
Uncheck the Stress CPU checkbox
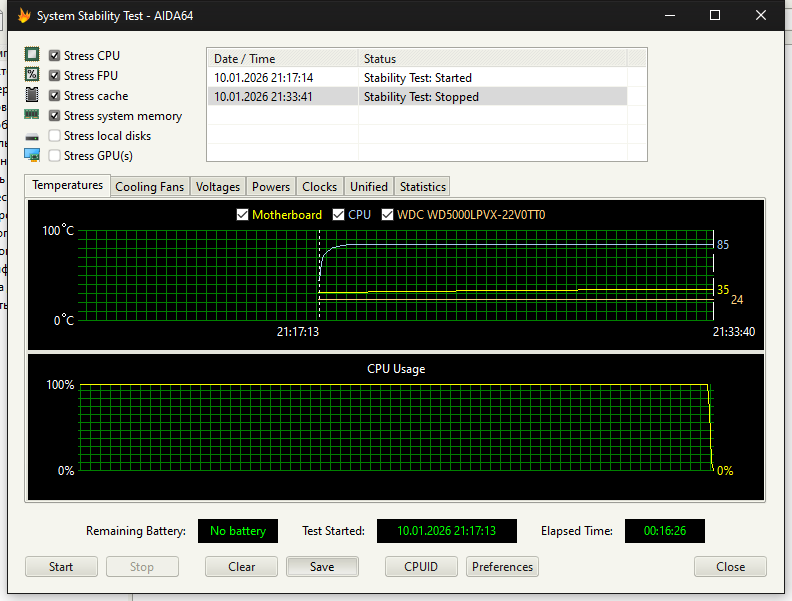pyautogui.click(x=55, y=56)
